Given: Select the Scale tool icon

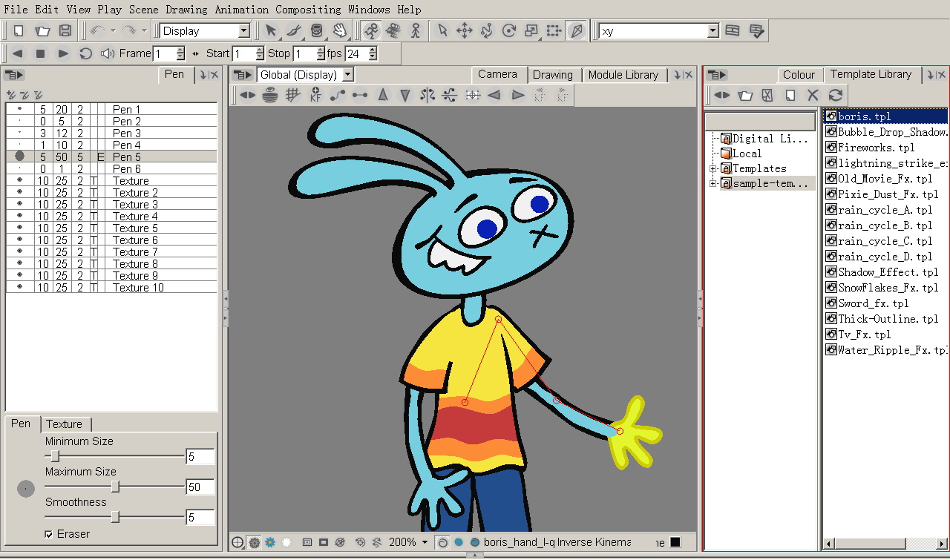Looking at the screenshot, I should click(x=531, y=31).
